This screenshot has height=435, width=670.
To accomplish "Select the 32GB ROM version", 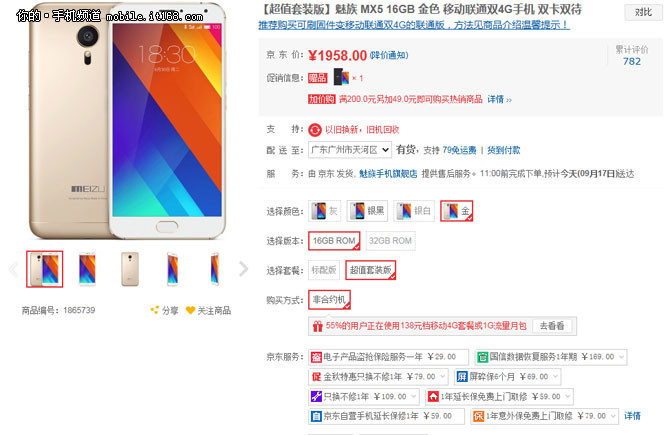I will (390, 241).
